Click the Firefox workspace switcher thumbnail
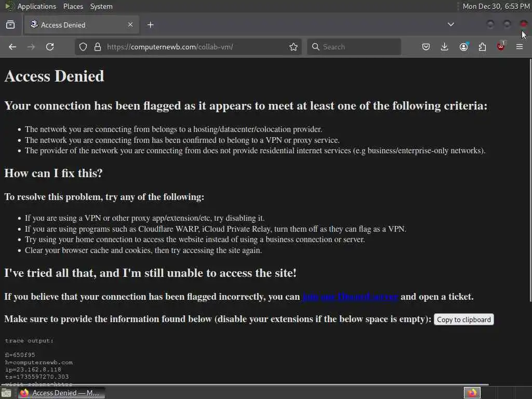Viewport: 532px width, 399px height. tap(472, 393)
